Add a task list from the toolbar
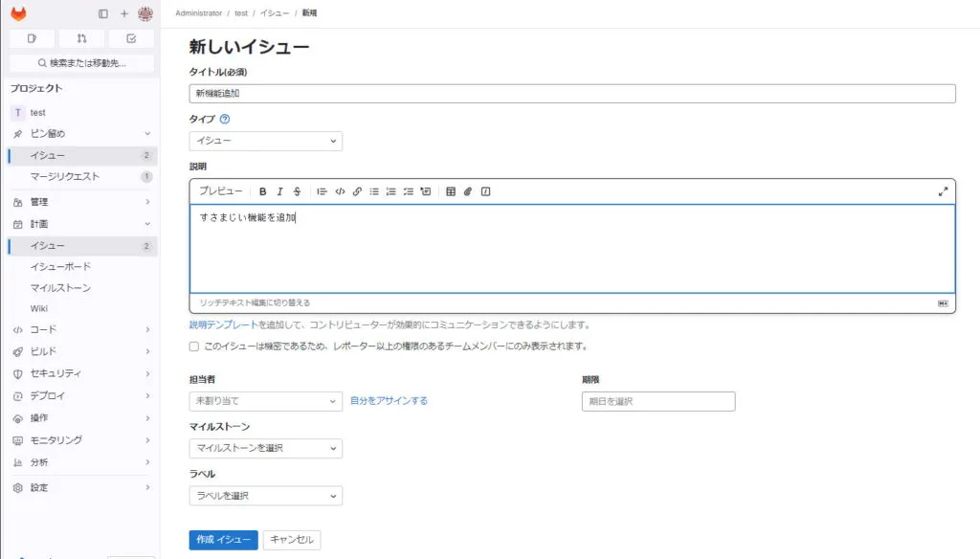 pos(409,191)
